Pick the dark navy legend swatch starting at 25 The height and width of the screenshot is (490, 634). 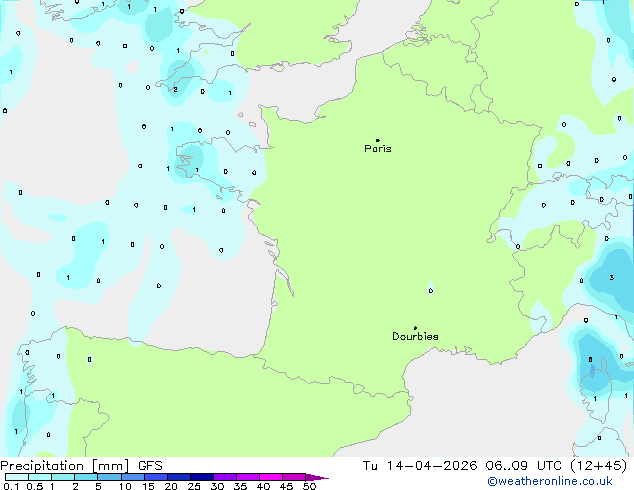click(202, 477)
